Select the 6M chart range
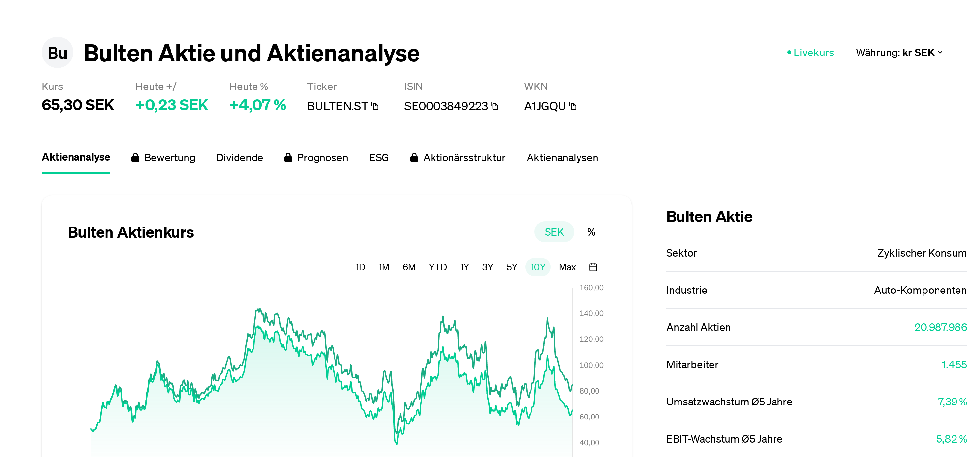Image resolution: width=980 pixels, height=457 pixels. coord(409,267)
